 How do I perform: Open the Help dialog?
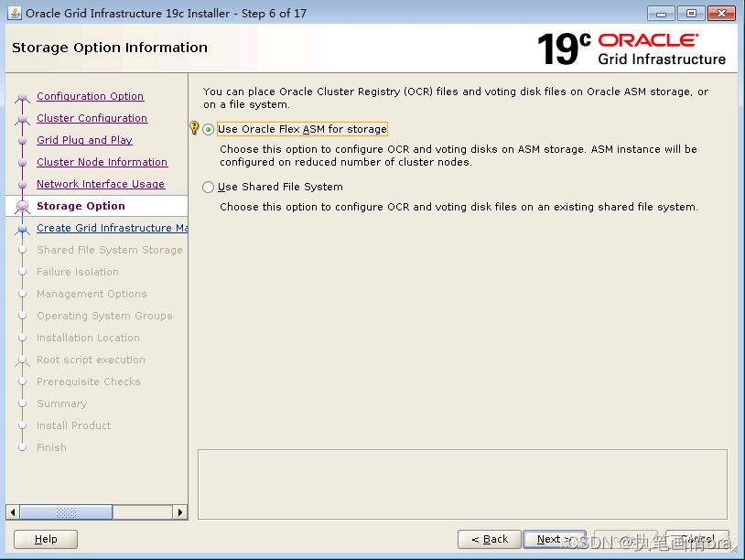[45, 539]
